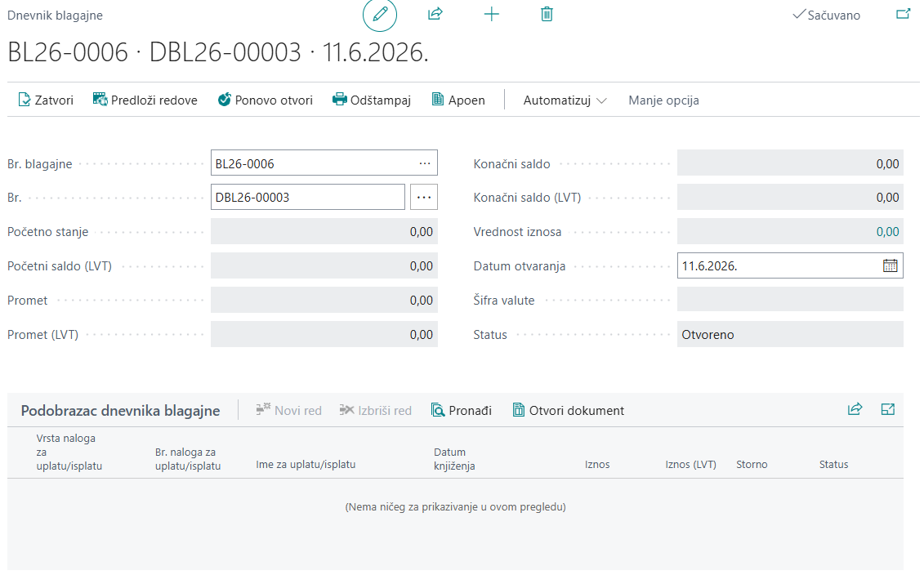The width and height of the screenshot is (924, 584).
Task: Click the Podobrazac dnevnika blagajne heading
Action: tap(120, 410)
